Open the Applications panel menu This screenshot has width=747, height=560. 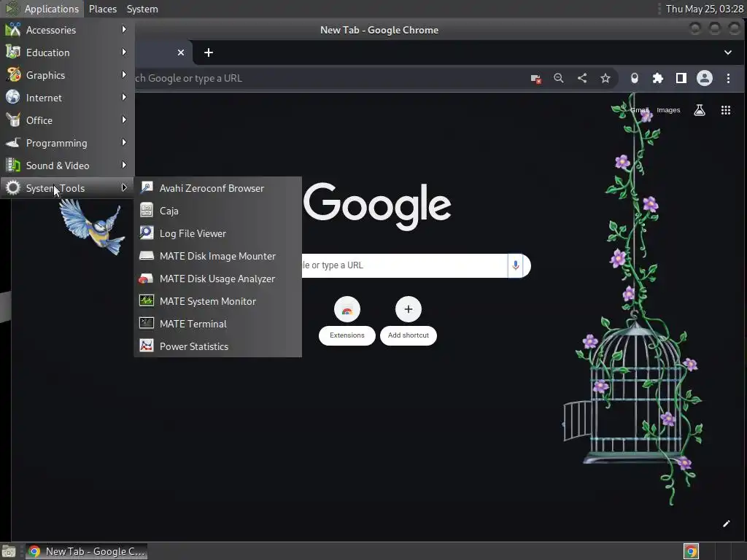pyautogui.click(x=42, y=9)
